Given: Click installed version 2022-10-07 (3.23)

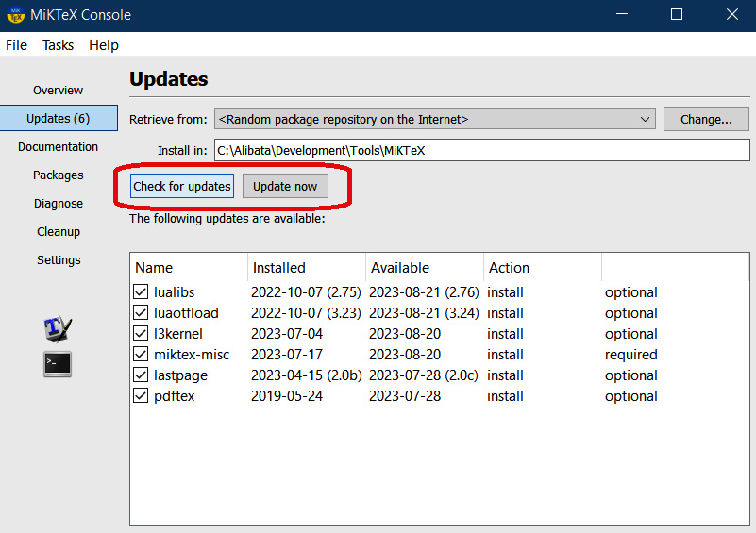Looking at the screenshot, I should tap(306, 313).
